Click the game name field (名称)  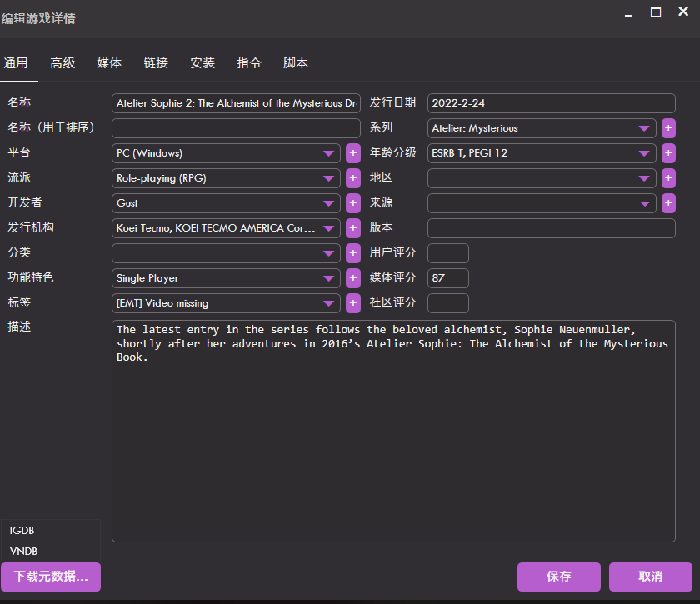(236, 103)
